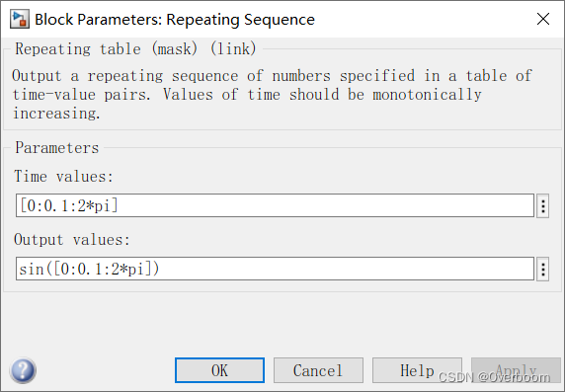
Task: Click inside the Output values field
Action: point(275,269)
